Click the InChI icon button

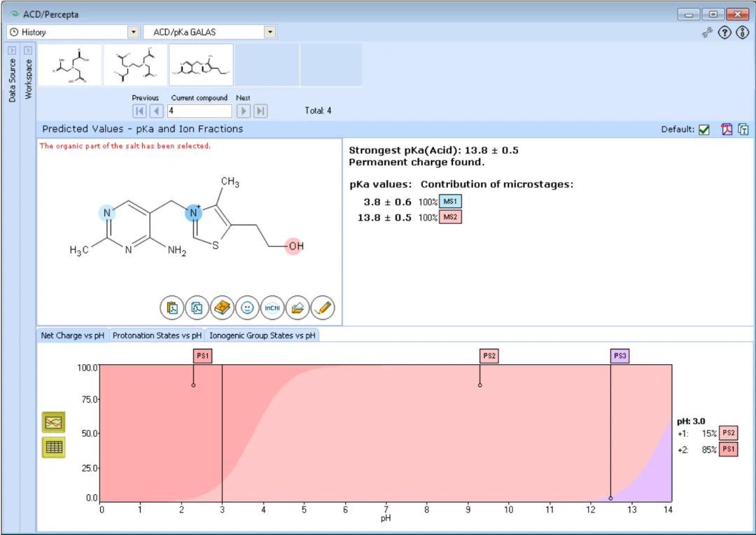272,308
